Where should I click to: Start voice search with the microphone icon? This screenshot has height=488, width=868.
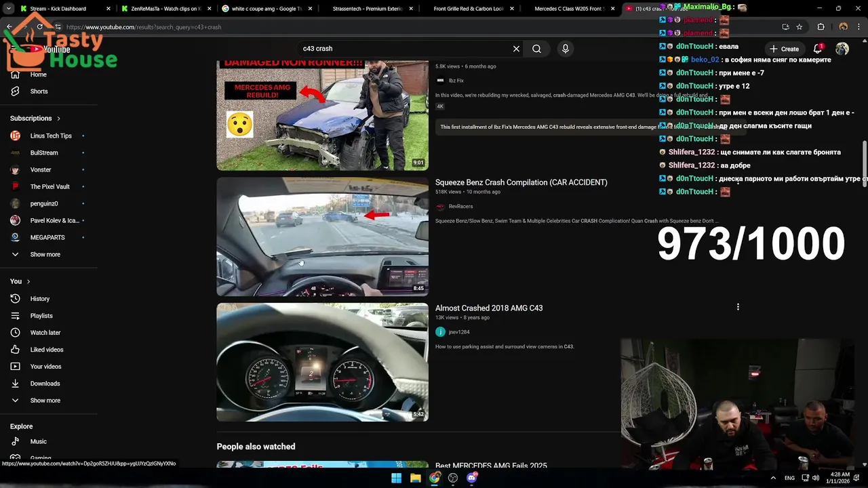tap(565, 49)
